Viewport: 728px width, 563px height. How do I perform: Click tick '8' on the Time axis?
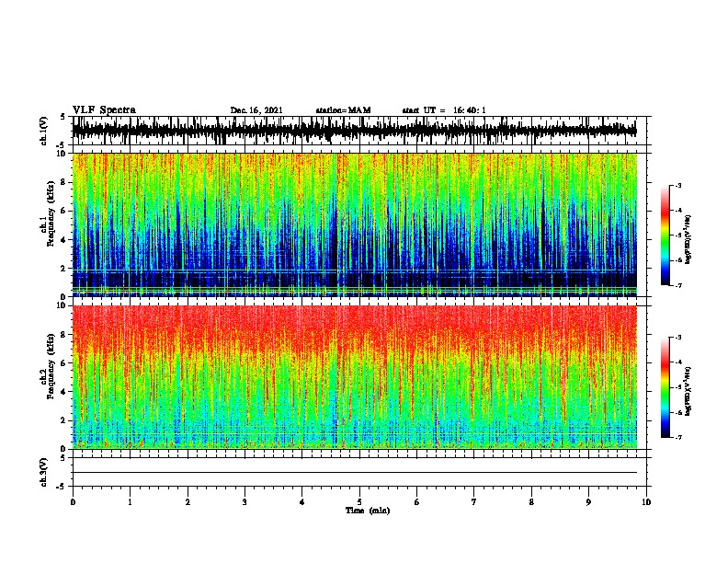[x=531, y=502]
